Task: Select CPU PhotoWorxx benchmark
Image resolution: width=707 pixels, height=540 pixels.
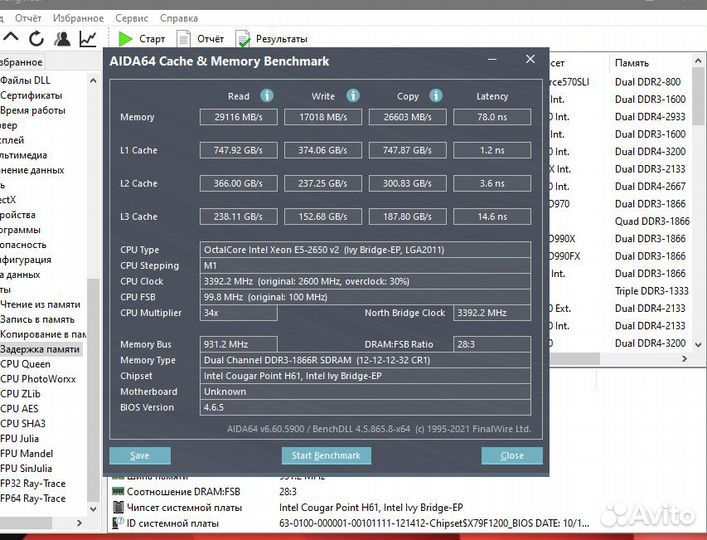Action: click(38, 379)
